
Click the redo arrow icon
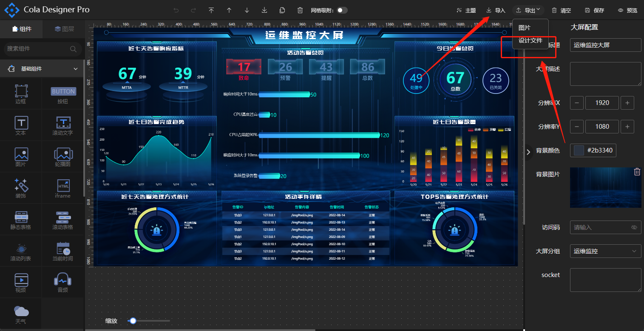pyautogui.click(x=194, y=10)
